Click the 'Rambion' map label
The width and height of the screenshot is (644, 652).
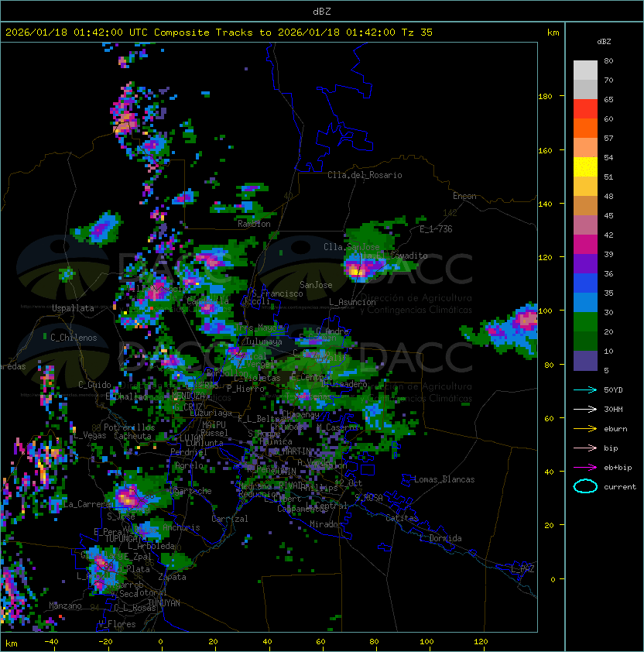point(254,224)
